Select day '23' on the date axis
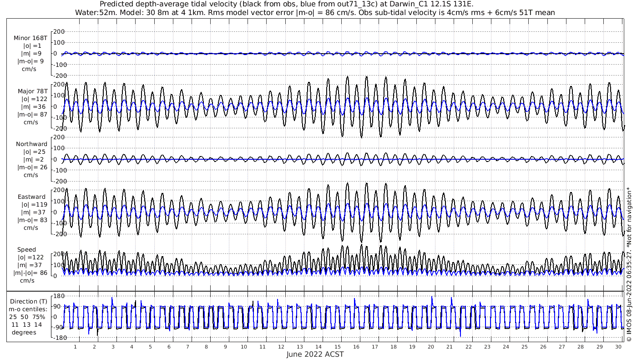Viewport: 637px width, 364px height. tap(487, 347)
